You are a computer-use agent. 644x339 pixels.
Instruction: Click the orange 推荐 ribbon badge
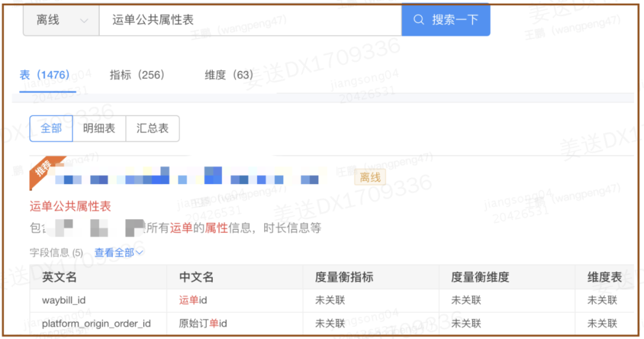[43, 169]
